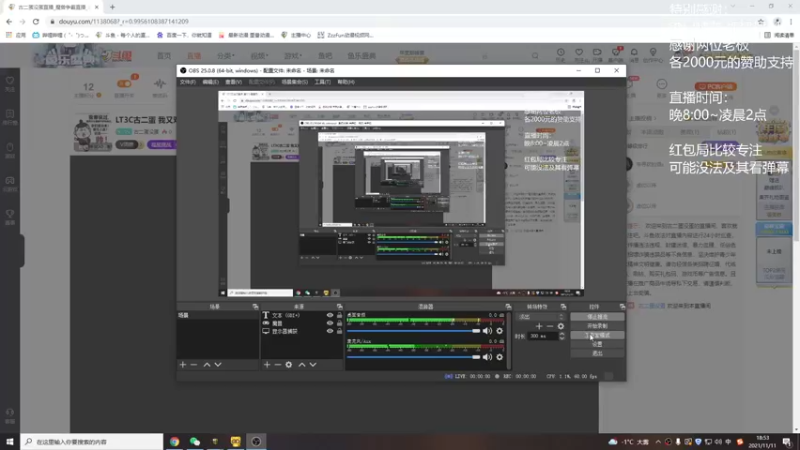Go back in Chrome browser
800x450 pixels.
(x=9, y=21)
